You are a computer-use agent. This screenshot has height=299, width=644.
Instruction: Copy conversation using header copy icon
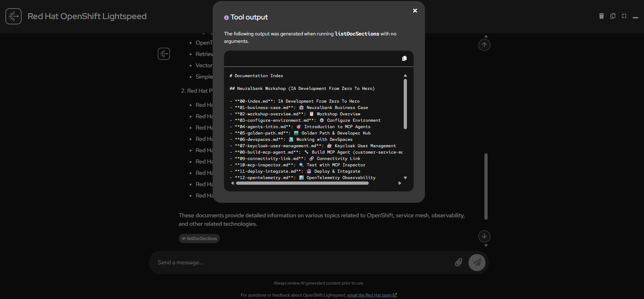click(613, 16)
